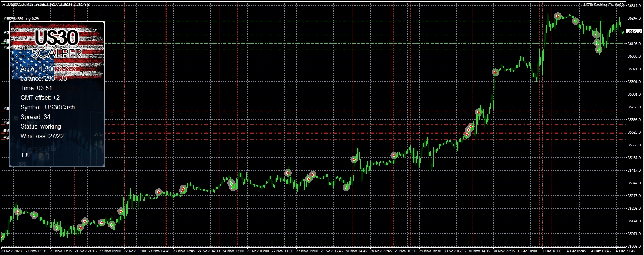The height and width of the screenshot is (255, 644).
Task: Click the 27 Nov 11:00 time label
Action: [x=283, y=251]
